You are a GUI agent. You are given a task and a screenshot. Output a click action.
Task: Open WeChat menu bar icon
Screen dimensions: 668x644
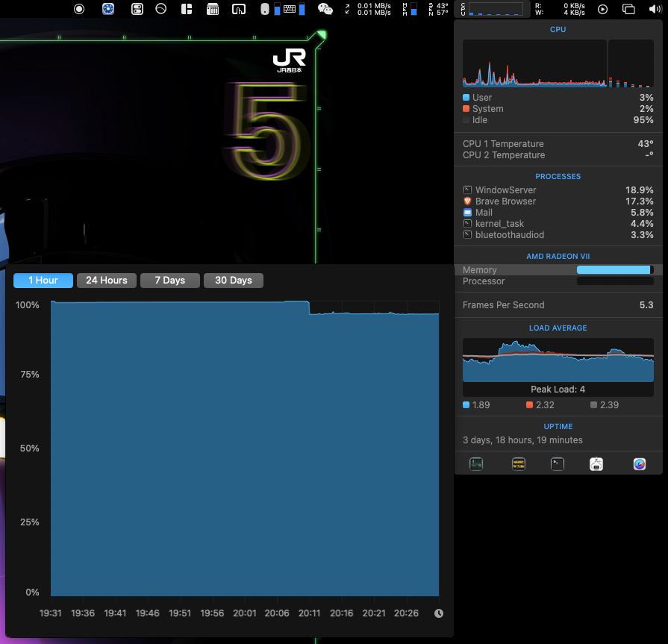click(x=325, y=9)
